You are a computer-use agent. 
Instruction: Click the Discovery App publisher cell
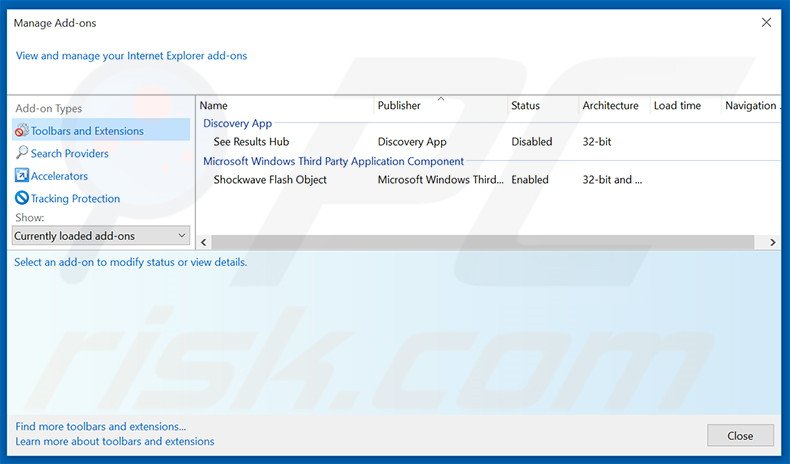point(412,142)
